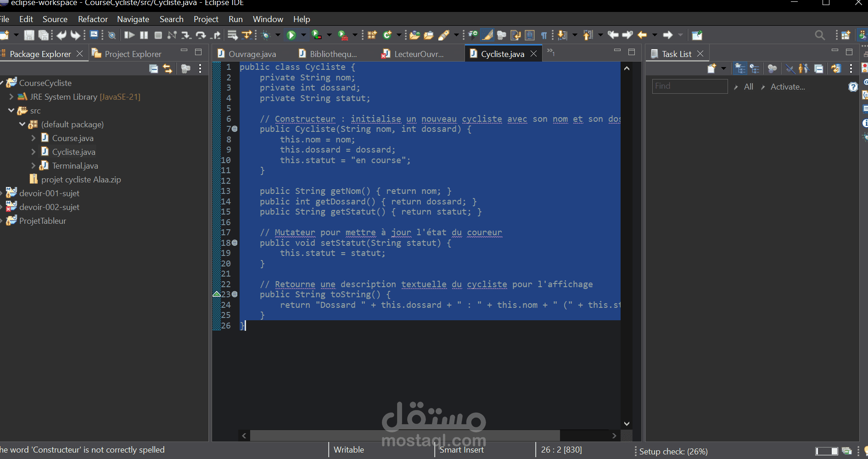
Task: Open the Run button dropdown arrow
Action: 303,35
